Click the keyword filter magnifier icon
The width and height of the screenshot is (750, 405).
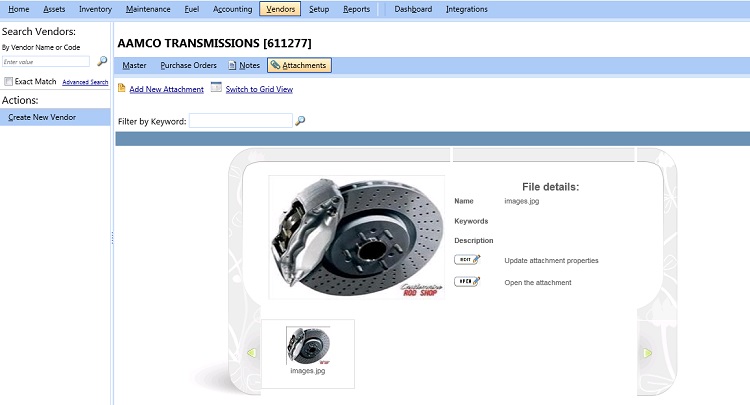[x=300, y=120]
